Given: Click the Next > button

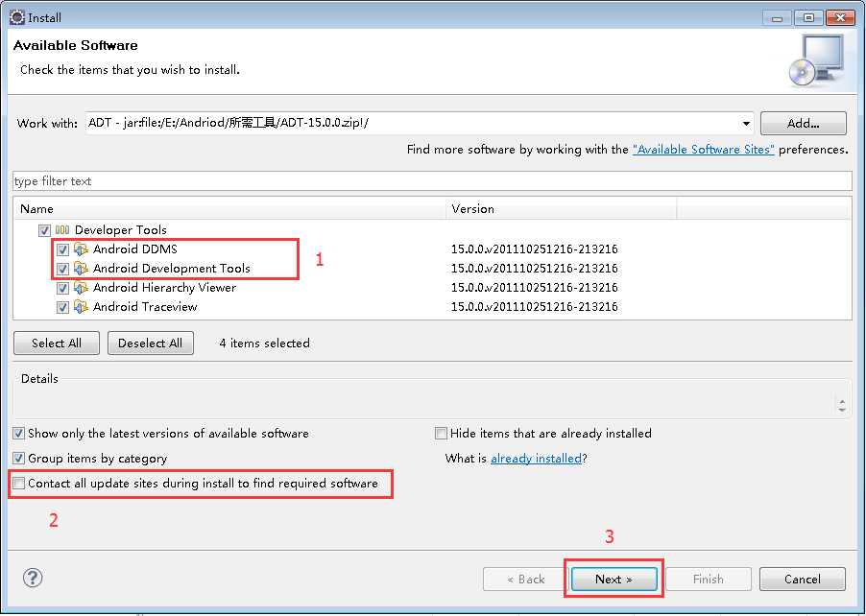Looking at the screenshot, I should pyautogui.click(x=613, y=579).
